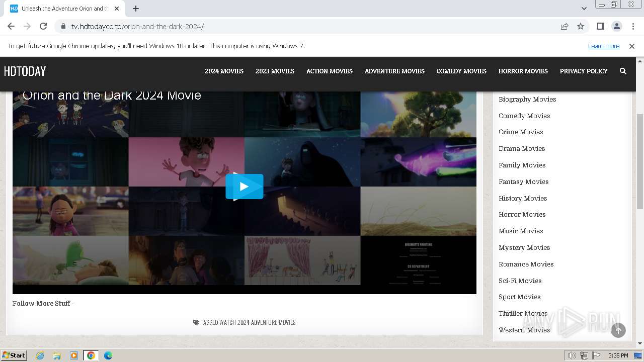Select Western Movies category
644x362 pixels.
click(x=524, y=330)
